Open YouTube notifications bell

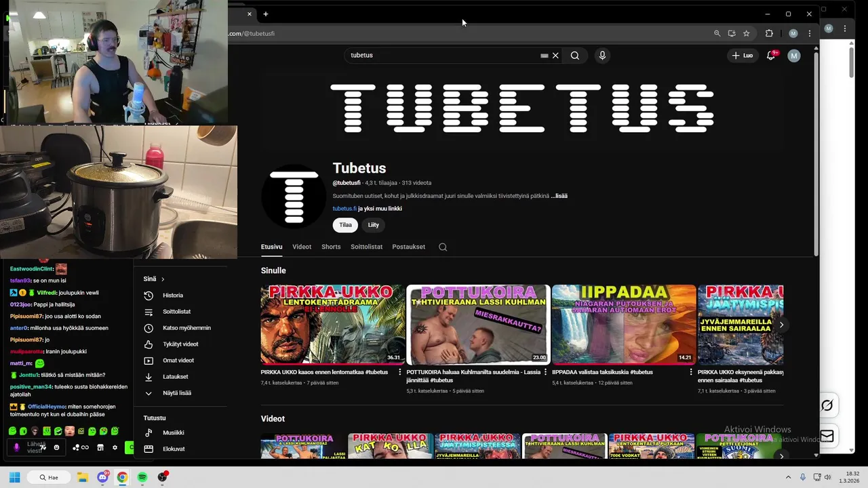coord(771,56)
